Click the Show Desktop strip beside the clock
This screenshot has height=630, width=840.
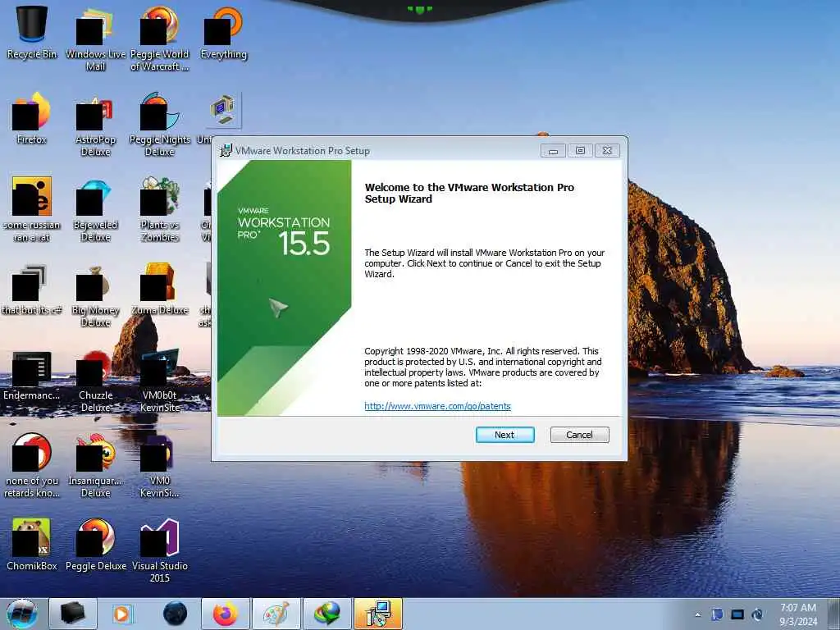point(835,614)
